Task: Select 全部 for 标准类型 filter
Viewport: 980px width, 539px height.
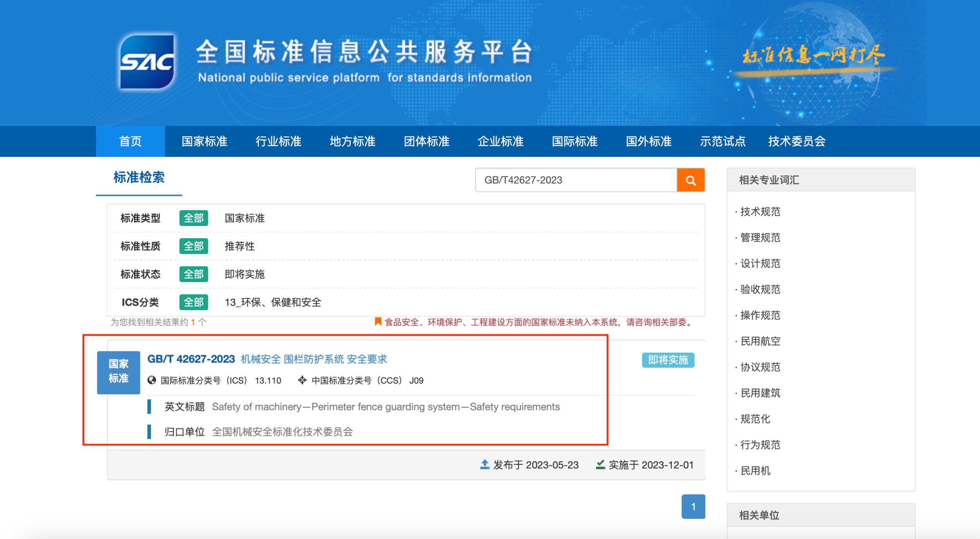Action: tap(194, 218)
